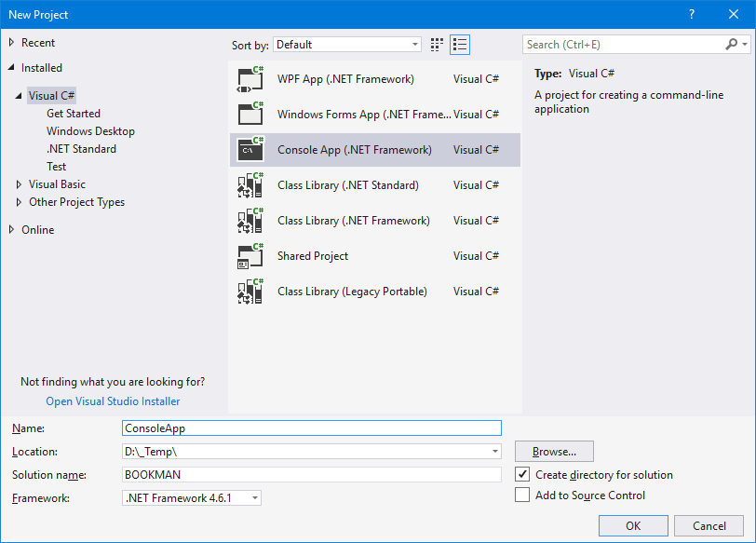Click the Solution name input field
This screenshot has width=756, height=543.
[x=312, y=474]
